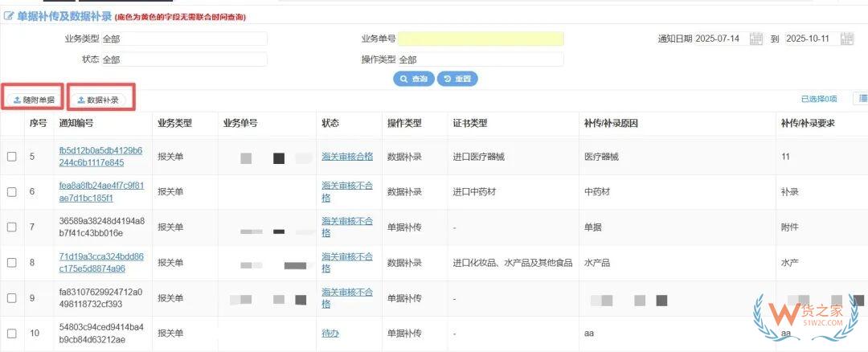Click the 已选择0项 selection counter
Viewport: 868px width, 352px height.
coord(819,99)
